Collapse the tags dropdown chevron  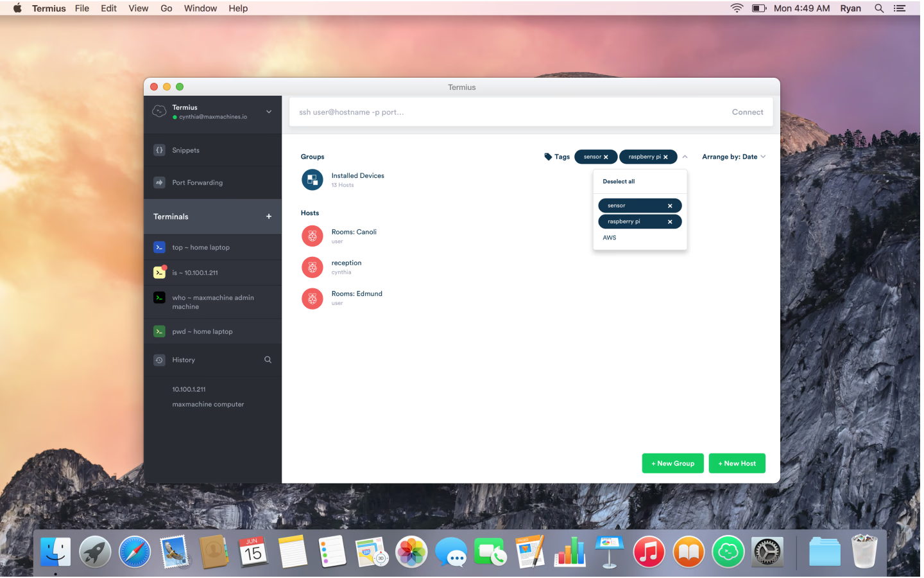point(685,157)
